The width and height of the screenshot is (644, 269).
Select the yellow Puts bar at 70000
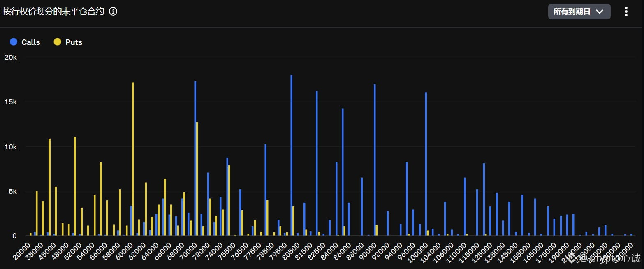[x=197, y=179]
